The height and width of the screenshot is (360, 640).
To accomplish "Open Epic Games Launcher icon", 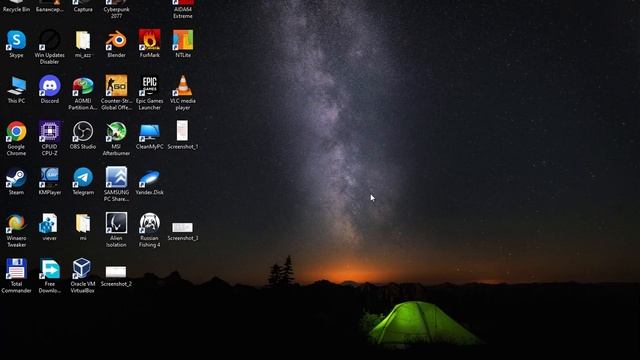I will (x=149, y=93).
